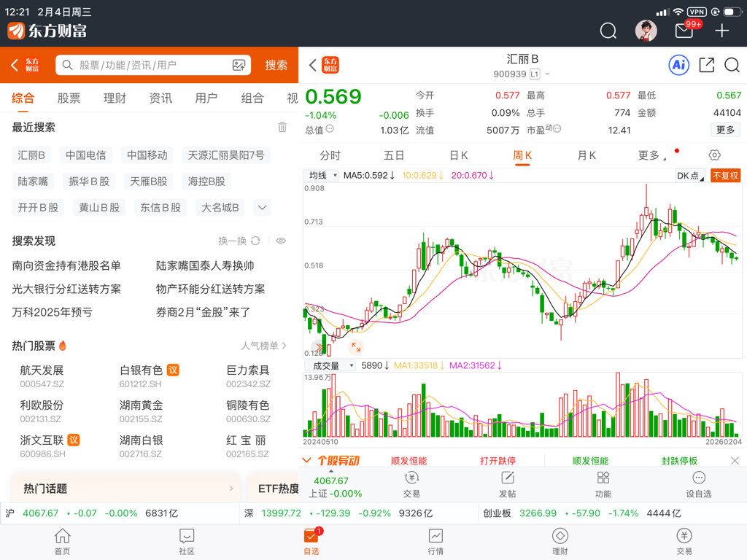Switch to 股票 search tab
Viewport: 747px width, 560px height.
point(69,98)
